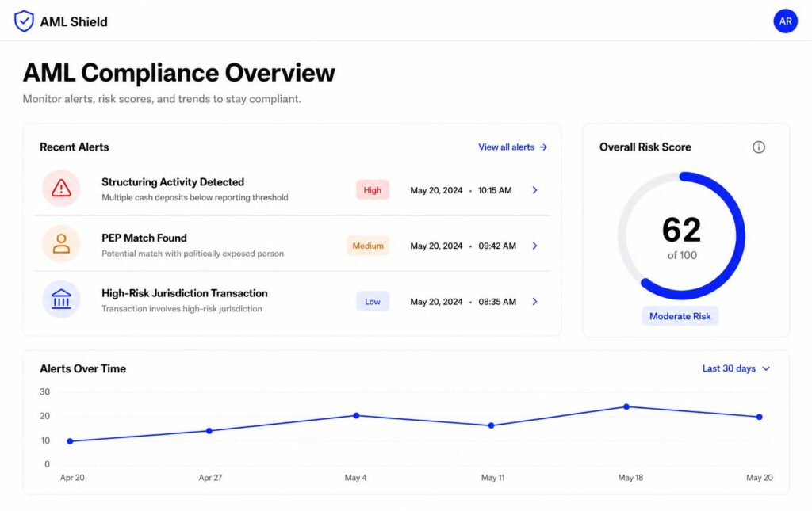The image size is (812, 511).
Task: Select the Apr 27 chart data point
Action: point(209,431)
